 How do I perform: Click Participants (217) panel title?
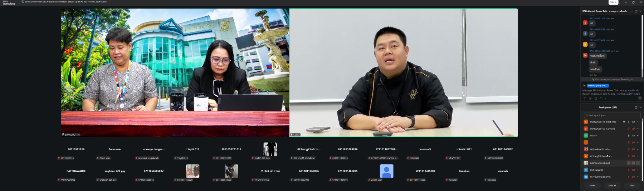pos(608,107)
